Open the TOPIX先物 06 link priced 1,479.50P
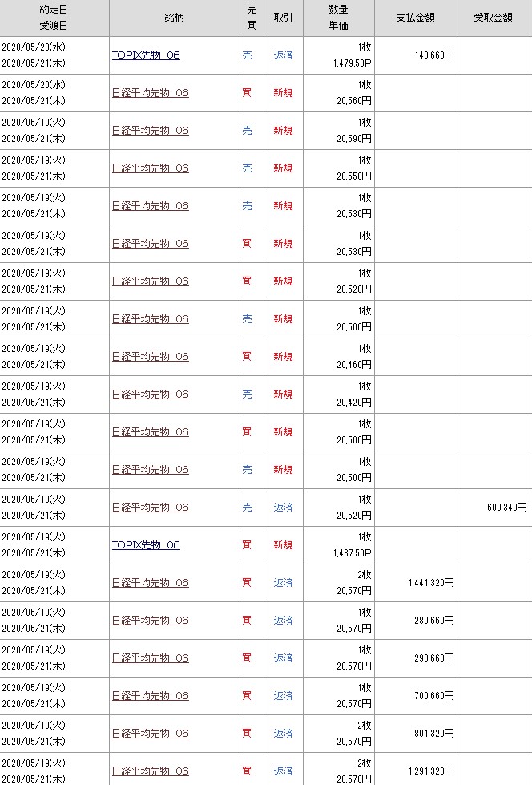Viewport: 532px width, 785px height. (x=146, y=55)
